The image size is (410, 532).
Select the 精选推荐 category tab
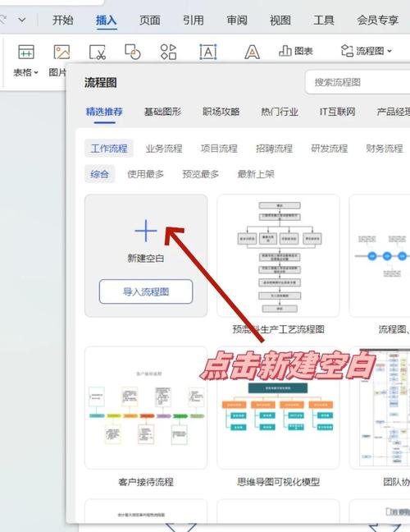(104, 112)
